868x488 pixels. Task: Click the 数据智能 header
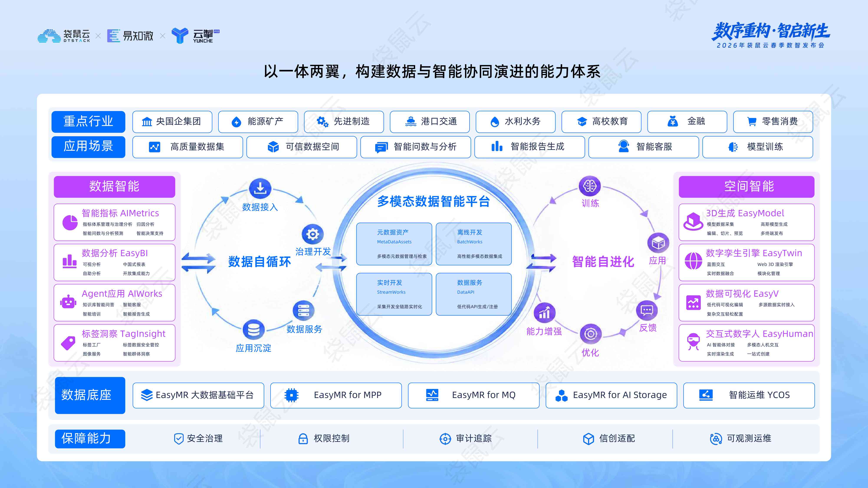[115, 187]
